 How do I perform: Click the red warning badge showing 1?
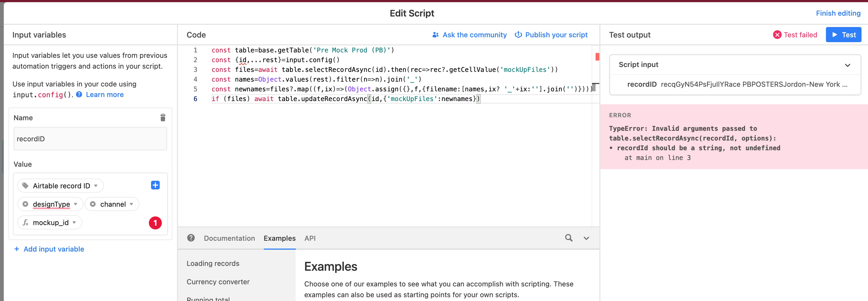tap(155, 223)
